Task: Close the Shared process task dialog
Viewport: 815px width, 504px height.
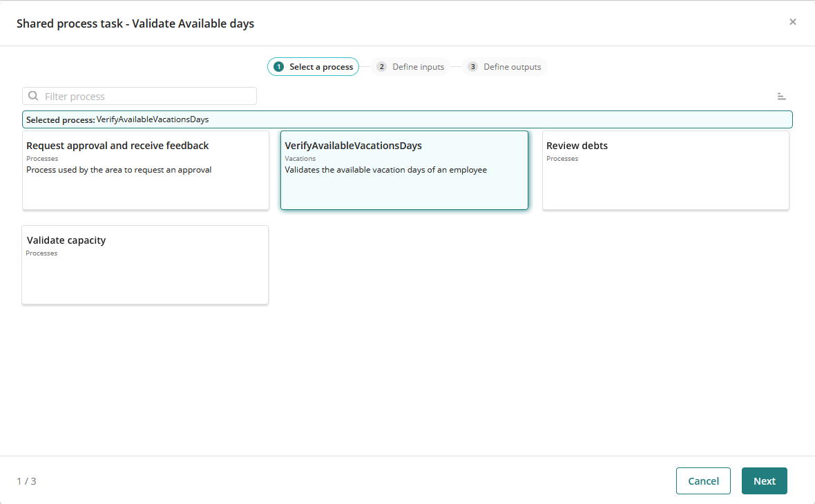Action: point(792,22)
